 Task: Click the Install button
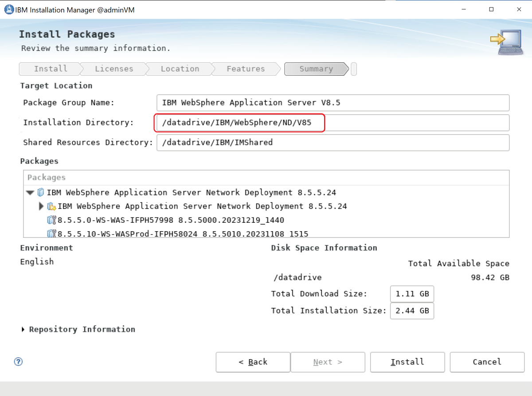[x=407, y=362]
